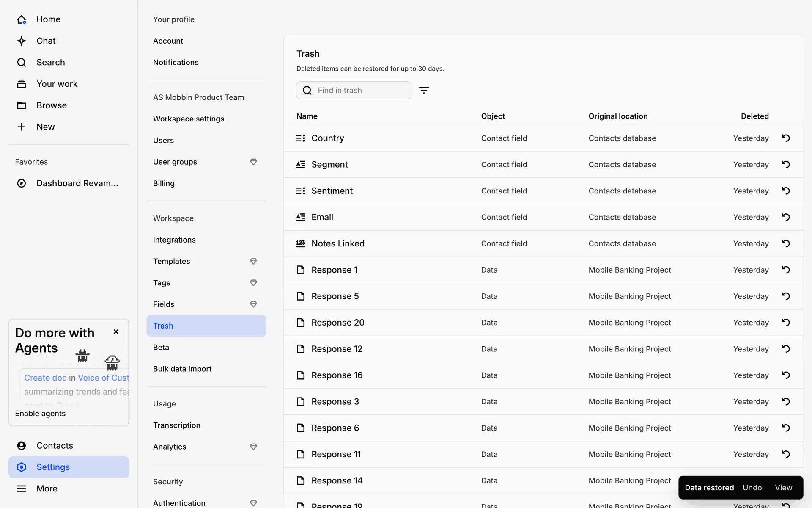Restore the Country contact field
812x508 pixels.
tap(785, 138)
